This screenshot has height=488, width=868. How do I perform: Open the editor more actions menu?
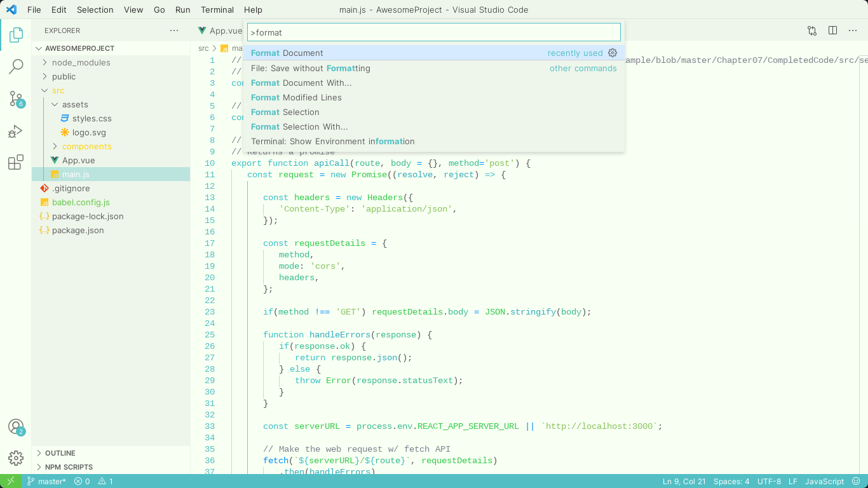853,30
